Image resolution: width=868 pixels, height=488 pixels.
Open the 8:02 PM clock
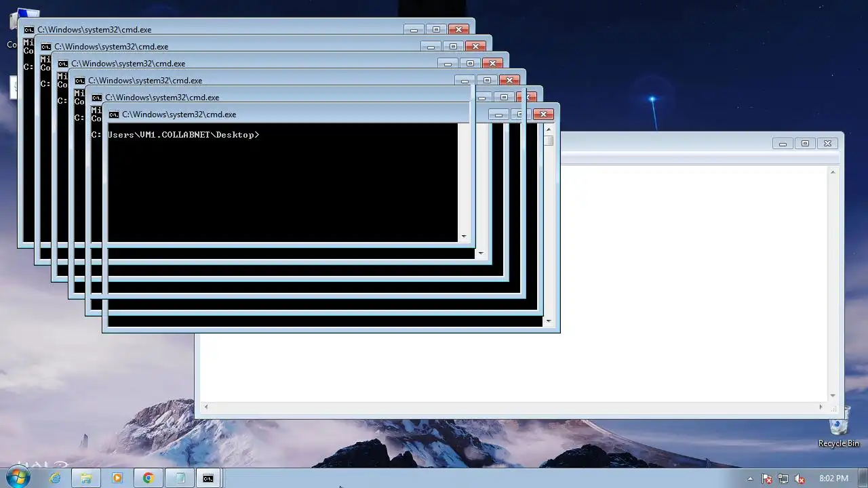(x=833, y=479)
